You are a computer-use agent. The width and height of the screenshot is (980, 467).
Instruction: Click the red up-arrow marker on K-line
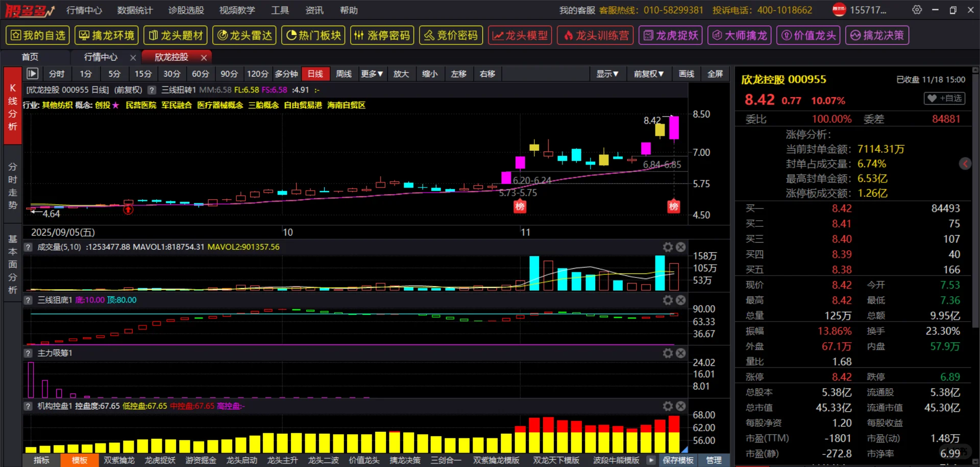tap(128, 209)
